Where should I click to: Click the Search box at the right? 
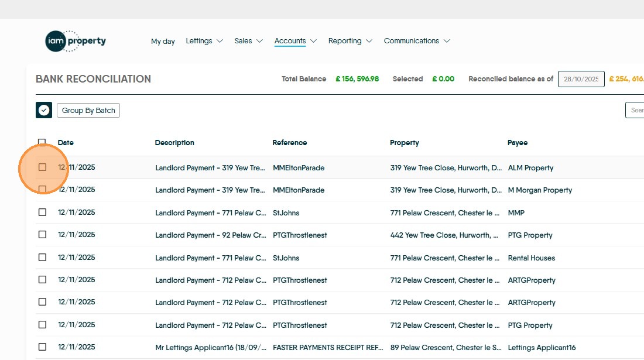pyautogui.click(x=635, y=110)
